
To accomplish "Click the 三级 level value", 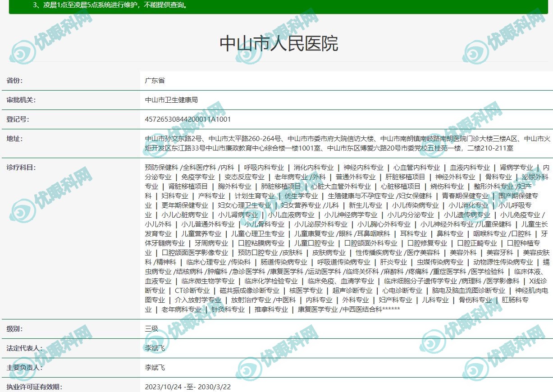I will [x=151, y=329].
